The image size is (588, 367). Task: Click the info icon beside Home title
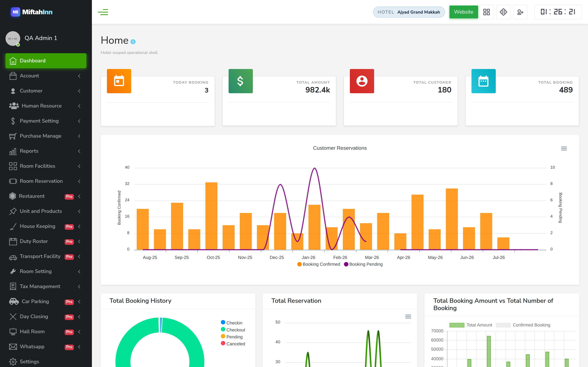coord(133,42)
